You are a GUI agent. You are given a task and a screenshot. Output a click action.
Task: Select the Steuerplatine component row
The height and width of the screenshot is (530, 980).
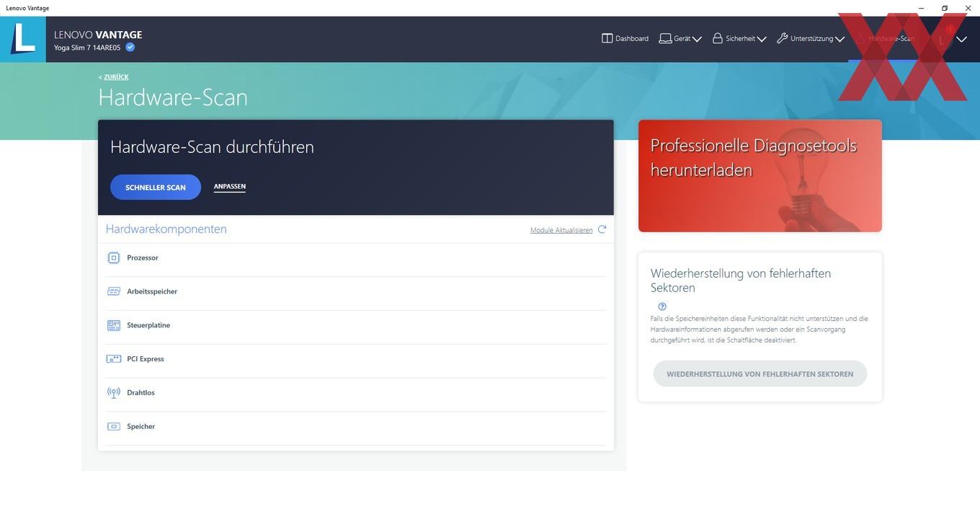[x=356, y=326]
